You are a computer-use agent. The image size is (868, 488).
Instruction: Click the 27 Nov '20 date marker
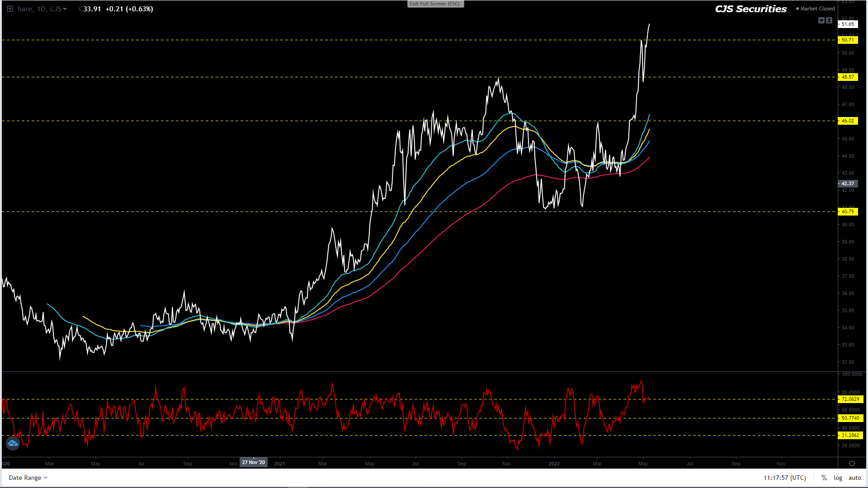[x=253, y=463]
